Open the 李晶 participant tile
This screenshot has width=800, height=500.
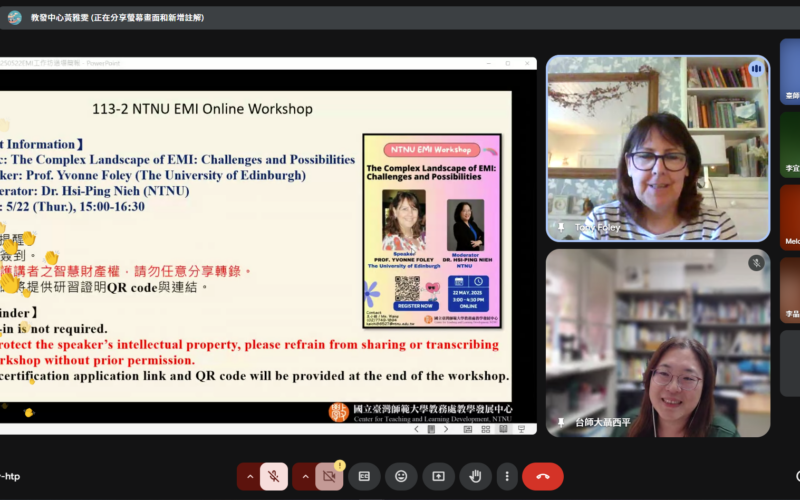tap(790, 290)
